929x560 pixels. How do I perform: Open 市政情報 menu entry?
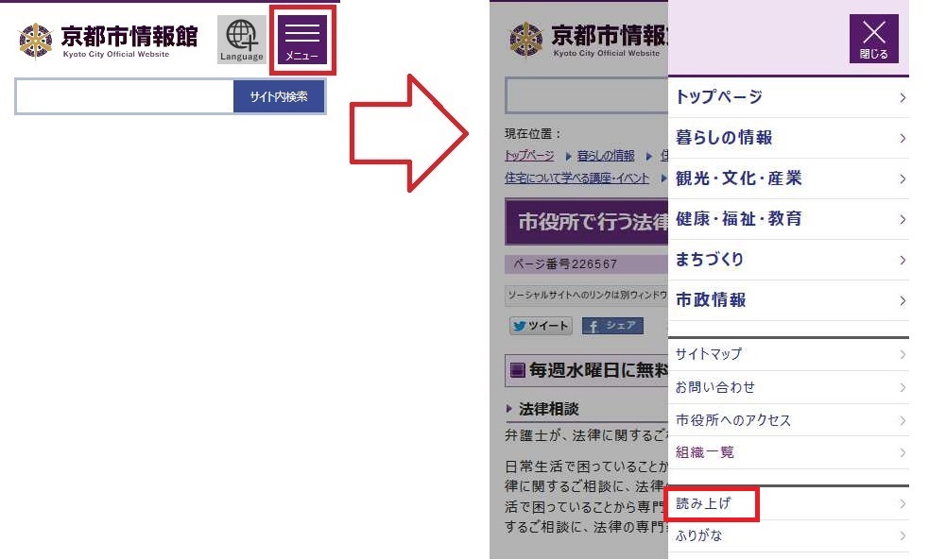point(788,300)
